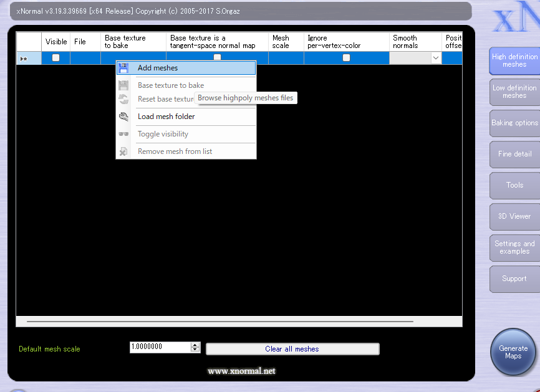Viewport: 540px width, 392px height.
Task: Decrease Default mesh scale with the down arrow
Action: pos(195,351)
